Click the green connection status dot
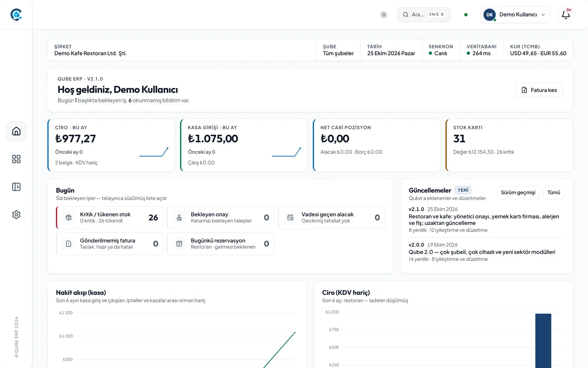588x368 pixels. click(x=466, y=15)
